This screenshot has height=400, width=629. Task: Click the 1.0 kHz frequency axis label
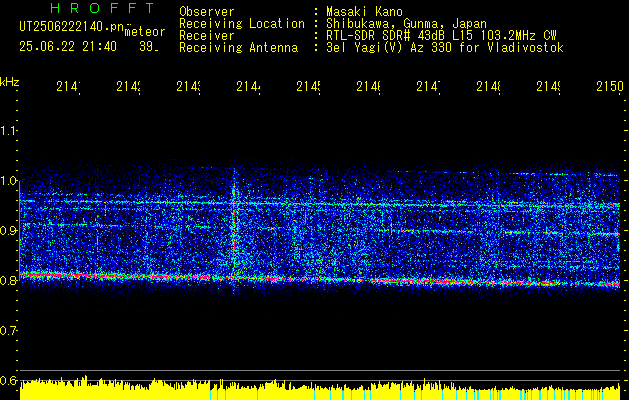(8, 181)
